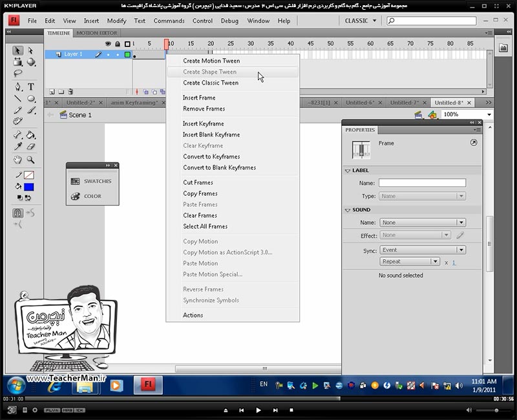Screen dimensions: 517x420
Task: Select the Pen tool
Action: 17,87
